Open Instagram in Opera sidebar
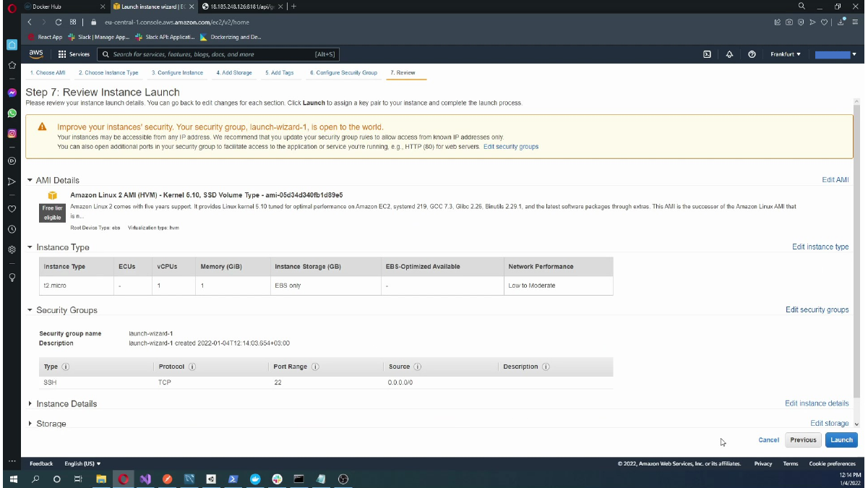The image size is (868, 488). pyautogui.click(x=12, y=133)
